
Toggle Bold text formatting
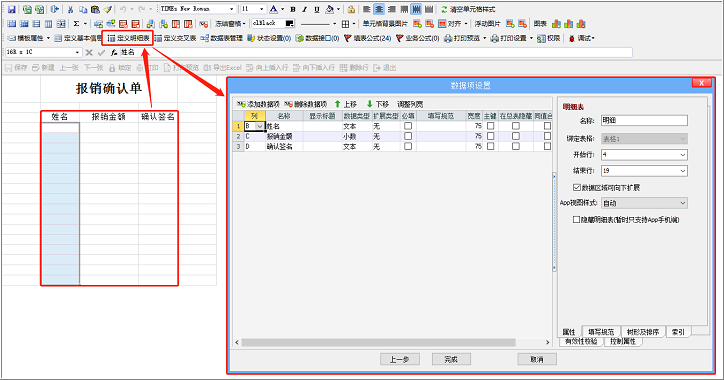pos(293,9)
